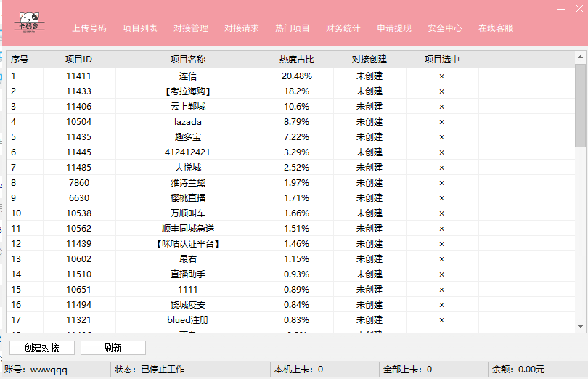Open the 项目列表 menu
Viewport: 588px width, 379px height.
click(140, 28)
